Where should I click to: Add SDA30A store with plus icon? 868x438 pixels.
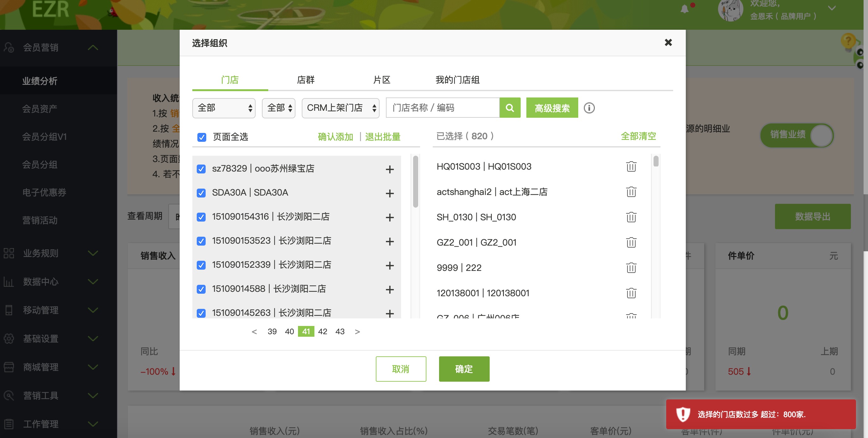click(389, 193)
